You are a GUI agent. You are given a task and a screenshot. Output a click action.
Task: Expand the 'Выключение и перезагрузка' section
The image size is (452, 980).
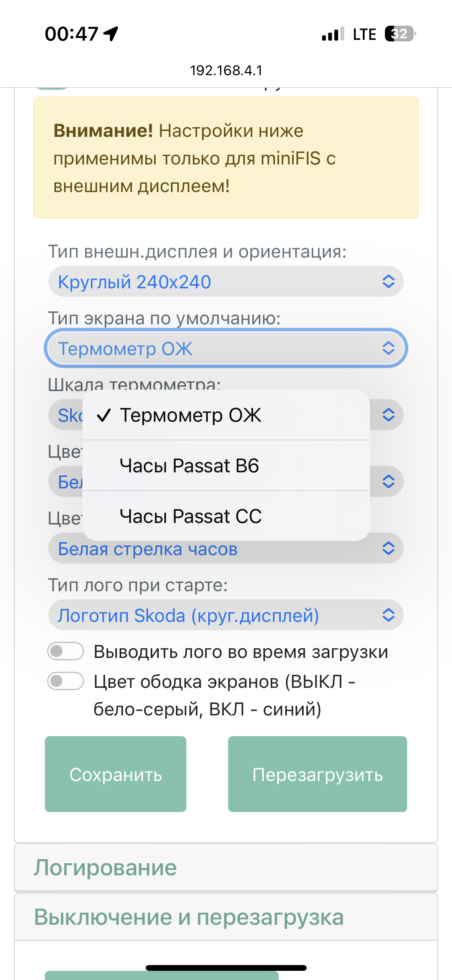[226, 917]
